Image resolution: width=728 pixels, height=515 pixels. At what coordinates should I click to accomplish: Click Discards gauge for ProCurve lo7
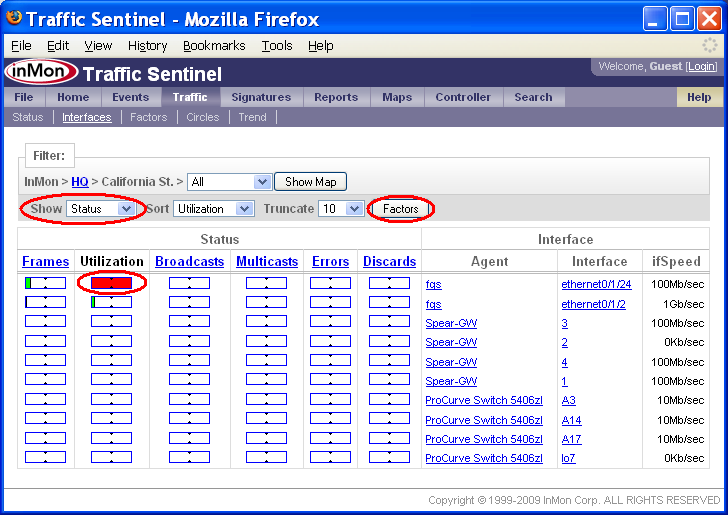(x=390, y=457)
